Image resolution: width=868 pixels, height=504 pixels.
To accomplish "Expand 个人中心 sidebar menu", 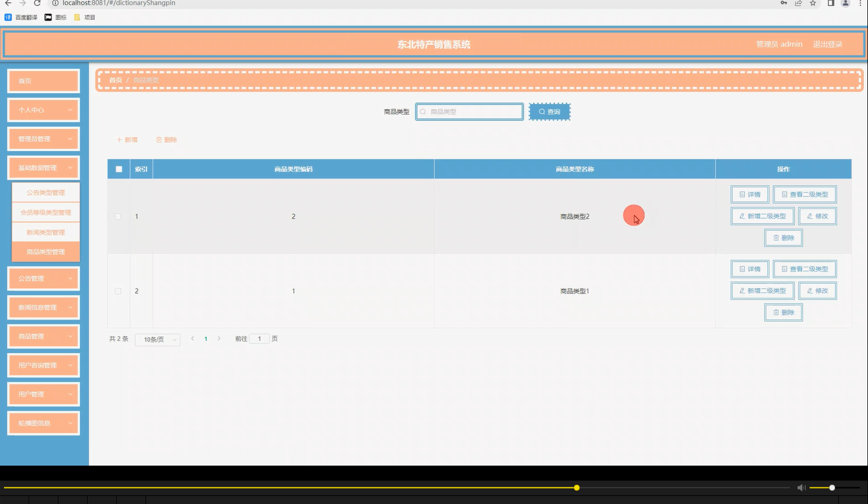I will click(43, 109).
